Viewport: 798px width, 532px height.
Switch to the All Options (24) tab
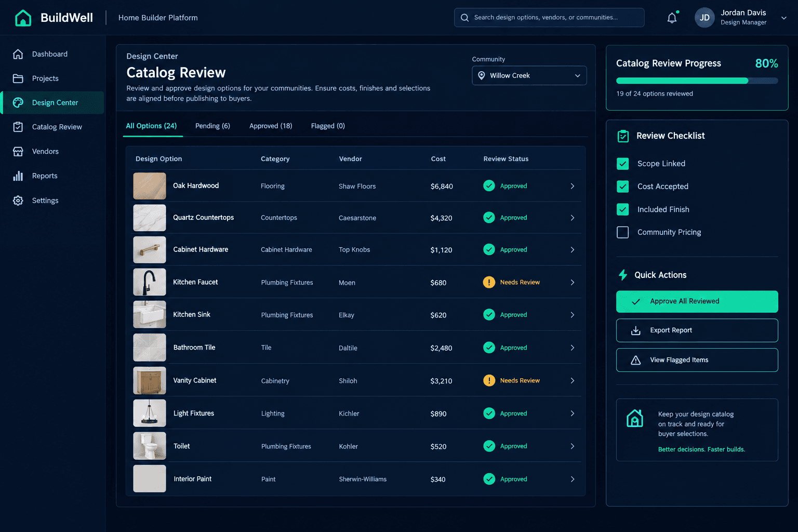(151, 126)
